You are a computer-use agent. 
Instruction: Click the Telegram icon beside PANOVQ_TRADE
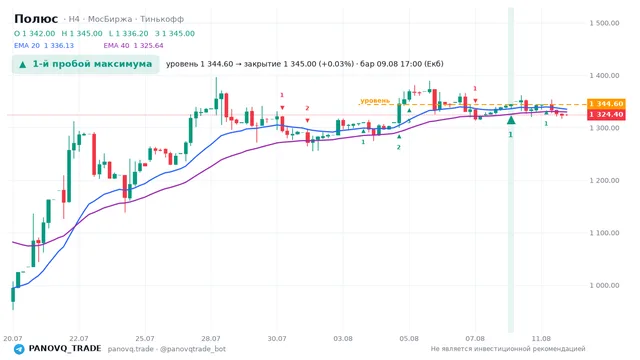click(19, 349)
